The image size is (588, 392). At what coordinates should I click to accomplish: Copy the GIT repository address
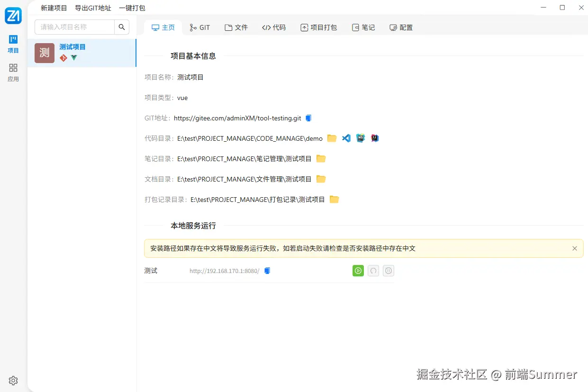click(x=308, y=118)
